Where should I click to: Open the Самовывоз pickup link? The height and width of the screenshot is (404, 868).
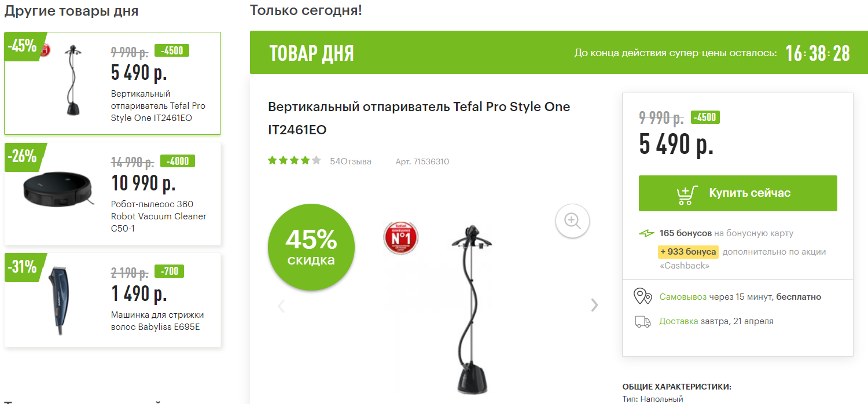[x=683, y=297]
